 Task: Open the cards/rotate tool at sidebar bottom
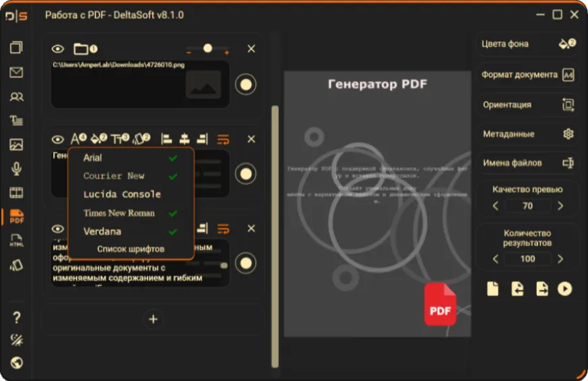pyautogui.click(x=16, y=265)
